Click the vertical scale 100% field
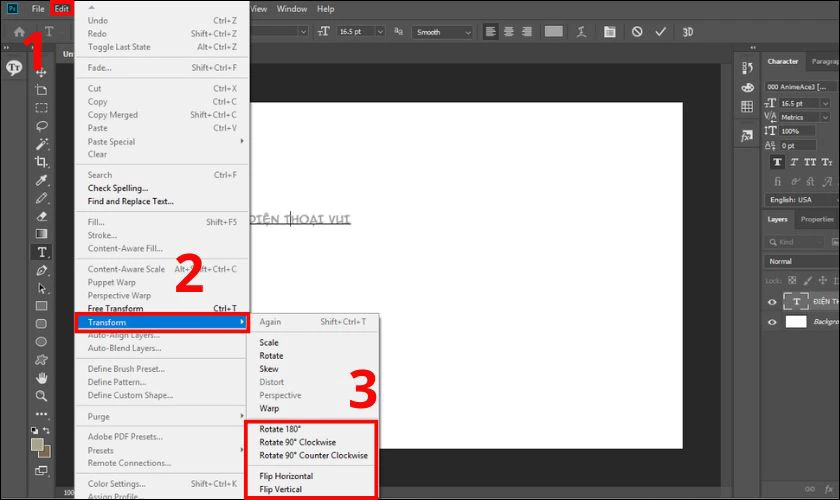This screenshot has width=840, height=500. click(797, 131)
